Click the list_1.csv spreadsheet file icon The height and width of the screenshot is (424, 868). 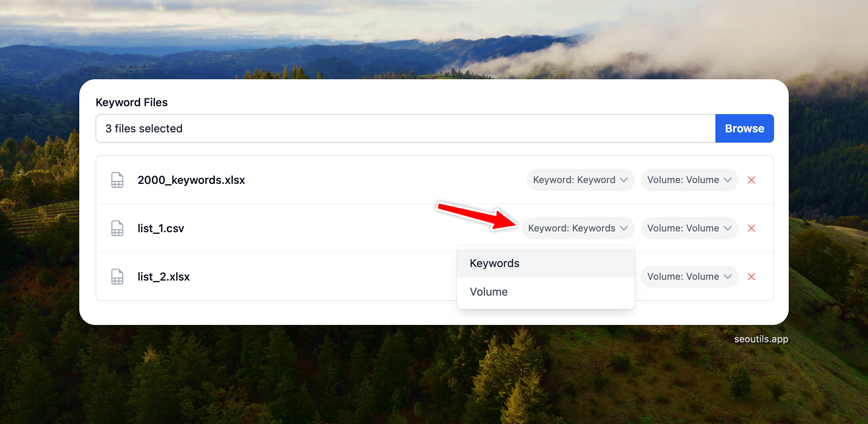click(x=117, y=228)
